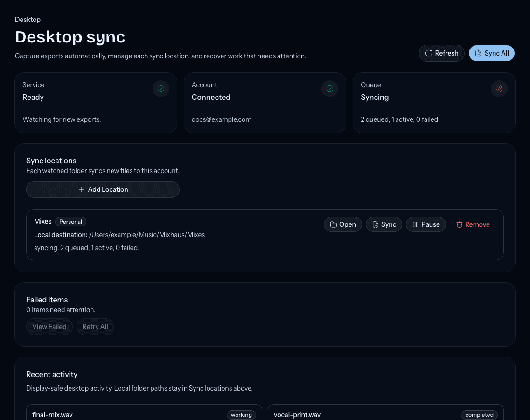
Task: Click the 'syncing. 2 queued, 1 active, 0 failed.' Mixes status line
Action: 86,248
